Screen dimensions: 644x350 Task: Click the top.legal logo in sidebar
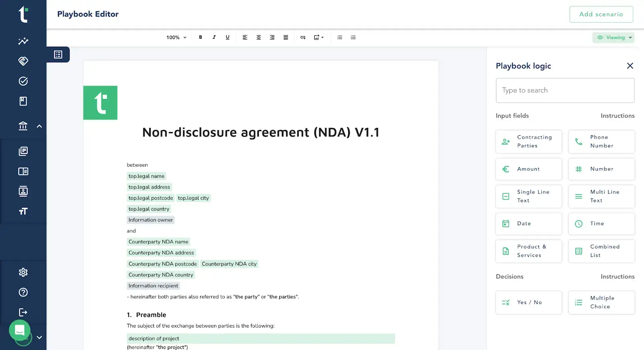[x=23, y=14]
